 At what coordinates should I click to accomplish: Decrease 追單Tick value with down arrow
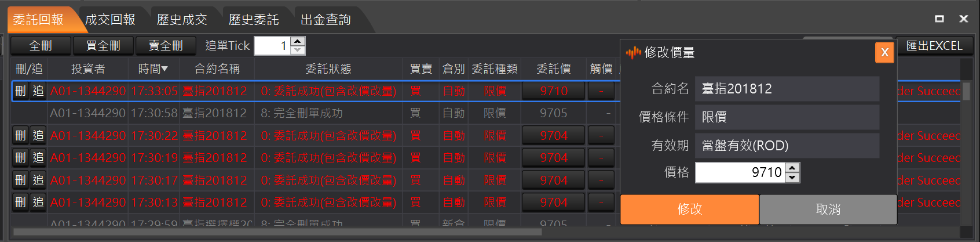pyautogui.click(x=298, y=50)
